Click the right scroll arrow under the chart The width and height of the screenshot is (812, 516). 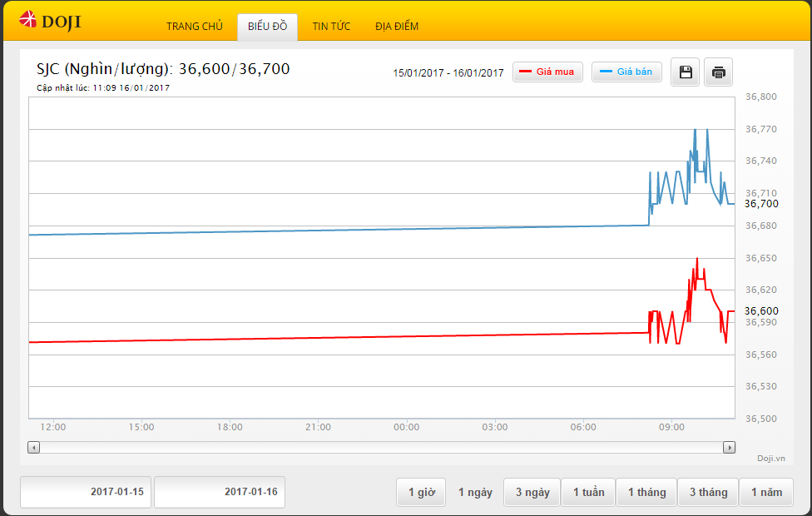[729, 447]
